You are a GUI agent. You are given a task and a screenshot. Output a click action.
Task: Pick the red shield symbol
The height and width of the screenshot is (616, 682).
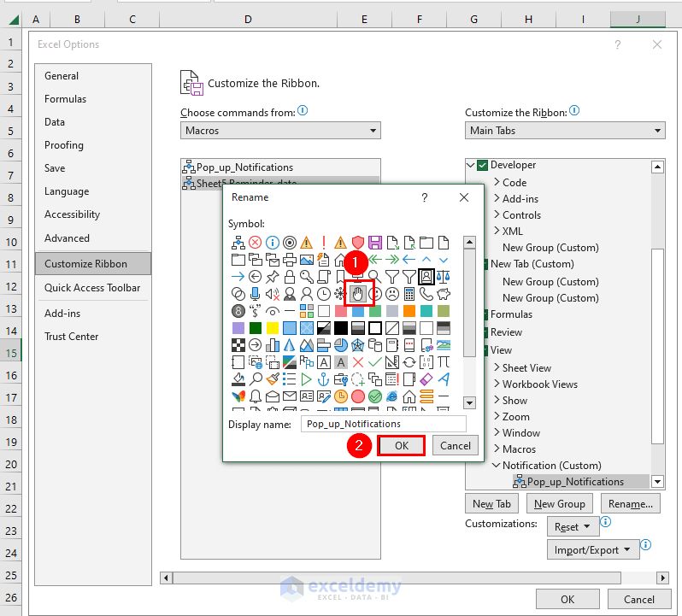point(357,243)
